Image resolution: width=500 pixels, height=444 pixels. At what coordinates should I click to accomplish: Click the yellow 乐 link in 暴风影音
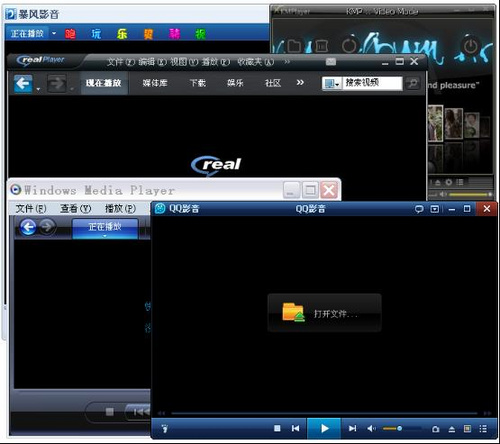click(122, 34)
